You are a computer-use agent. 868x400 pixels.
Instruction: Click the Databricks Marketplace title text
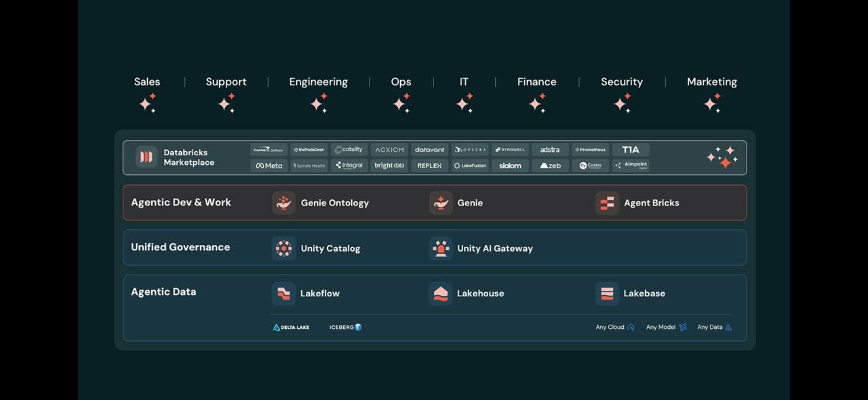coord(189,157)
